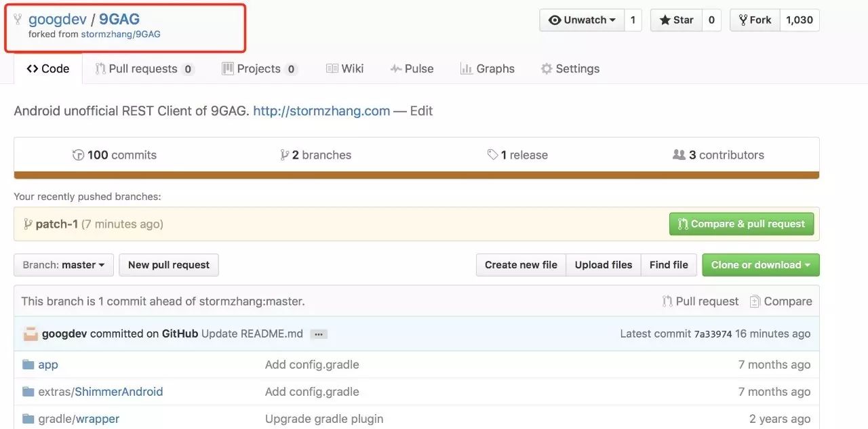The height and width of the screenshot is (429, 868).
Task: Click the Settings tab gear icon
Action: (547, 68)
